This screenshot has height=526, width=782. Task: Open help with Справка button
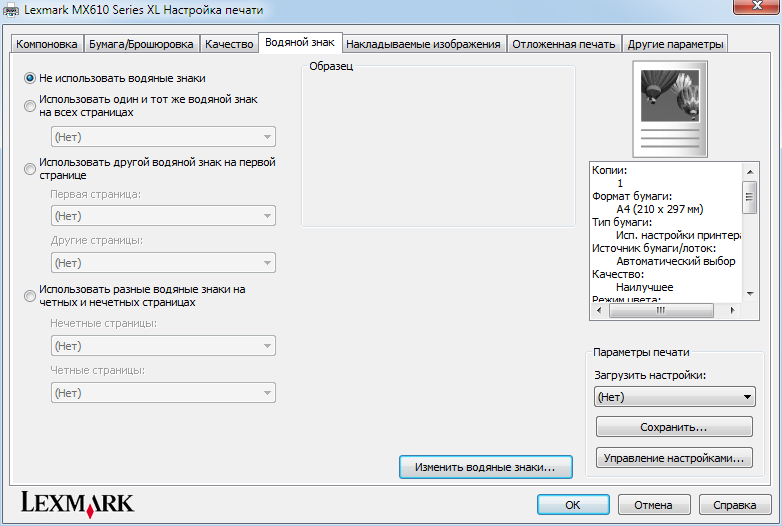[735, 505]
